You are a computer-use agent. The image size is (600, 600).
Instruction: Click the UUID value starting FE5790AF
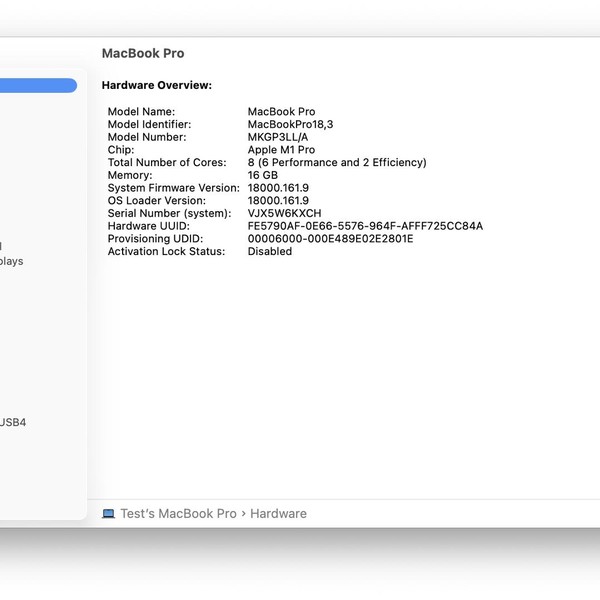click(x=365, y=226)
